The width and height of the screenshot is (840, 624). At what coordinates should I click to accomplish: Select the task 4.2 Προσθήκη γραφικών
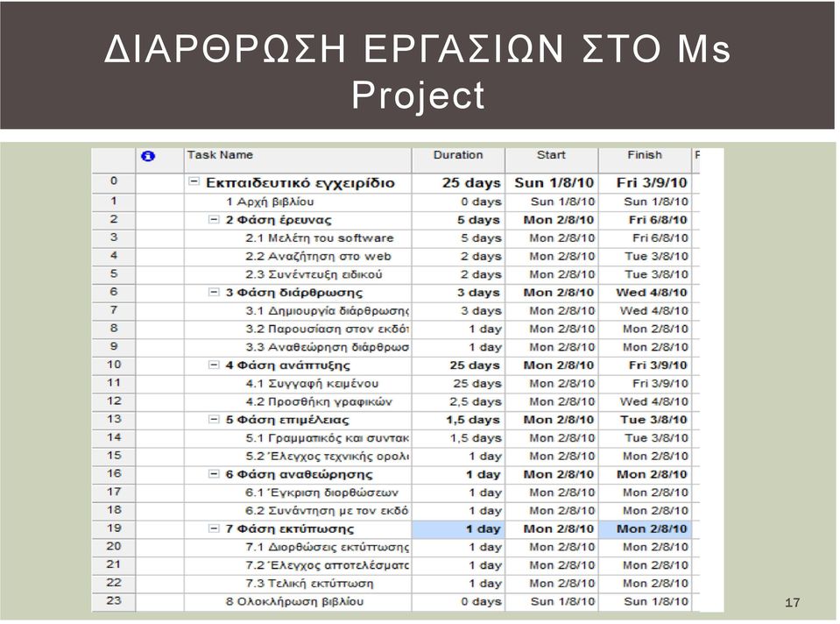(x=319, y=402)
